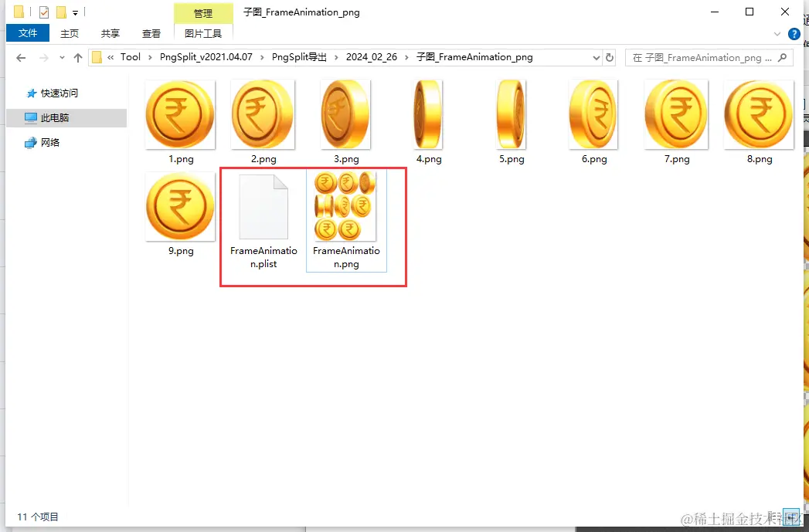Select the 9.png coin thumbnail
The height and width of the screenshot is (532, 809).
(180, 207)
